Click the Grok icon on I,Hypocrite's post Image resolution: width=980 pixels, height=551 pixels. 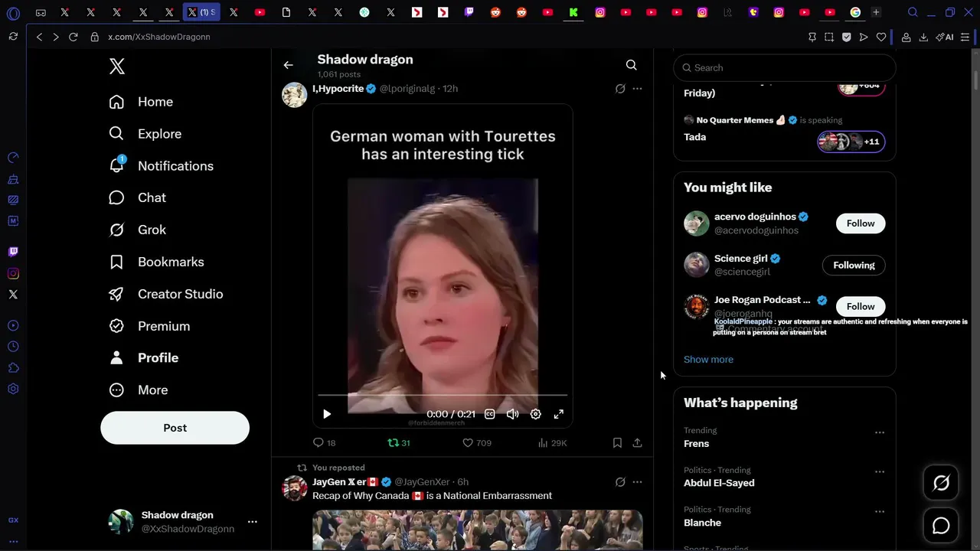[x=620, y=89]
